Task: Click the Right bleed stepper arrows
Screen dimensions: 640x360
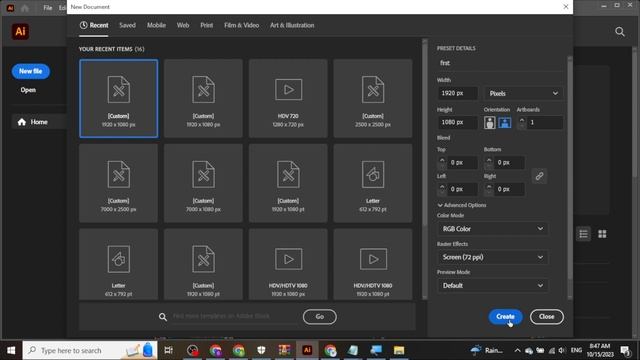Action: (x=489, y=189)
